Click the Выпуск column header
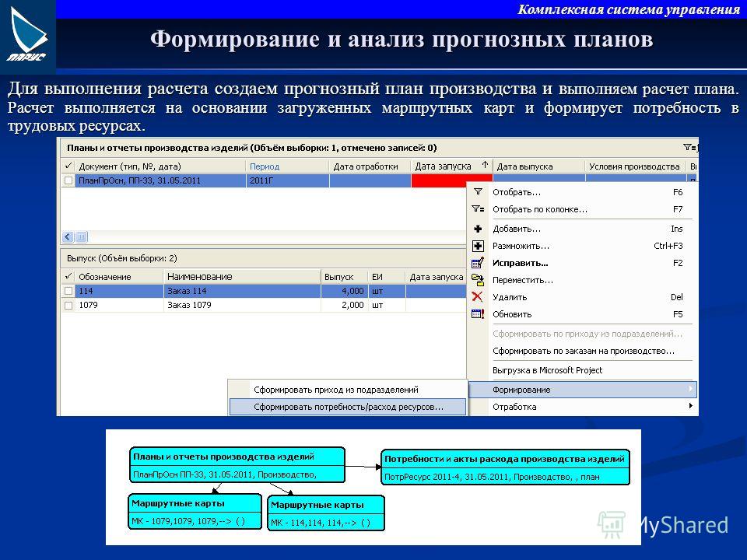This screenshot has width=747, height=560. click(344, 277)
